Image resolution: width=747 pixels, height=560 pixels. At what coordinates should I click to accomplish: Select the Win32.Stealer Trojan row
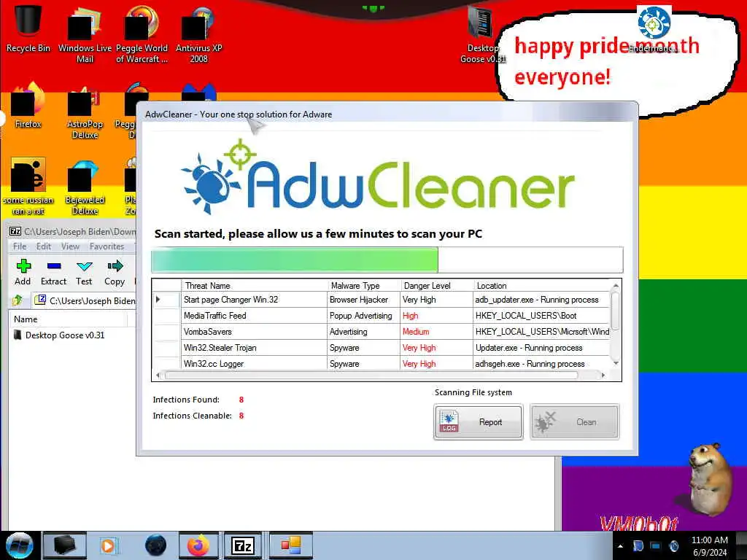point(381,348)
